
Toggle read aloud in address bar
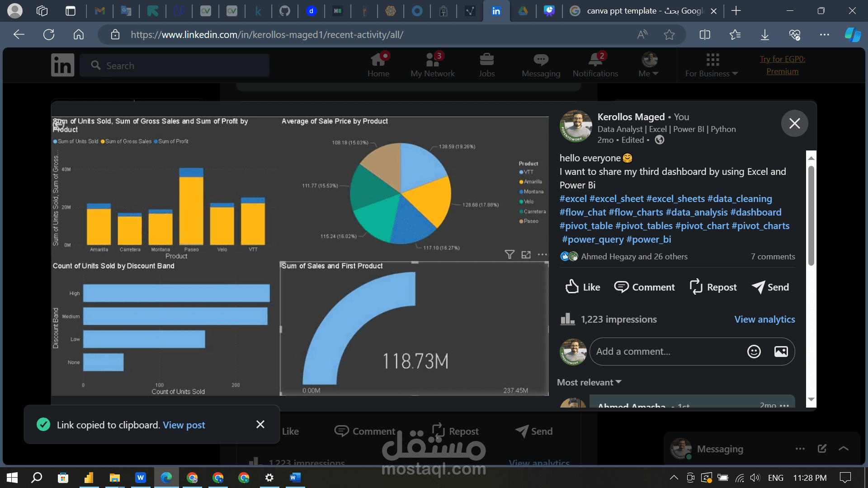(x=642, y=34)
